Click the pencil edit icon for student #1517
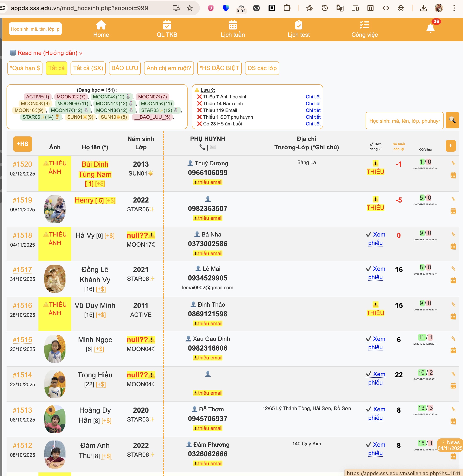 point(453,269)
